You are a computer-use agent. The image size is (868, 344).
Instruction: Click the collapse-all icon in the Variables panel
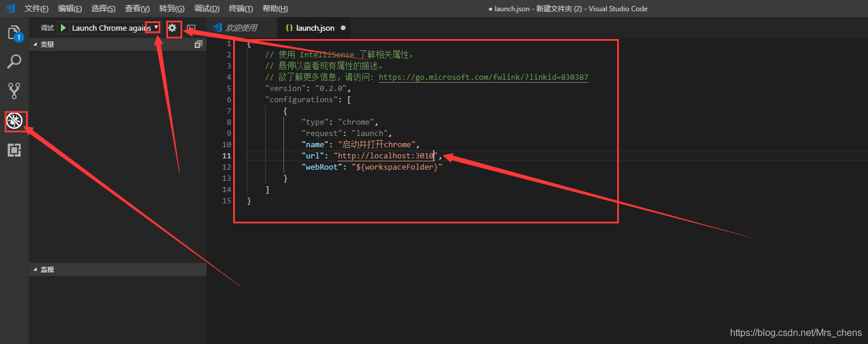199,44
